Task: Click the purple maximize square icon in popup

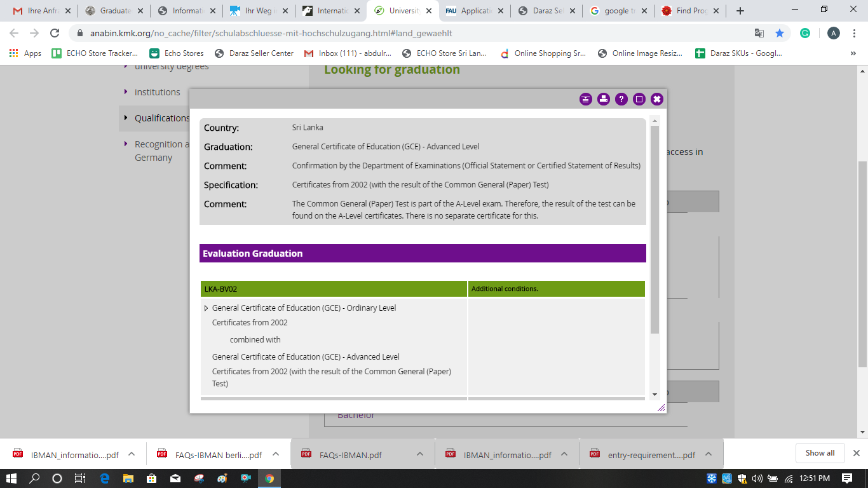Action: pos(639,99)
